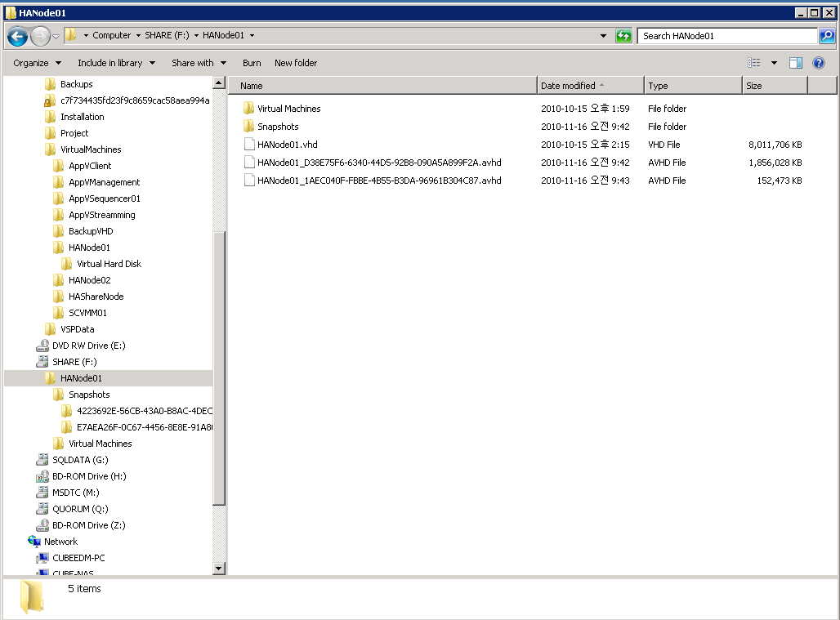Select E7AEA26F-0C67 snapshot folder in tree
This screenshot has width=840, height=620.
click(x=144, y=427)
